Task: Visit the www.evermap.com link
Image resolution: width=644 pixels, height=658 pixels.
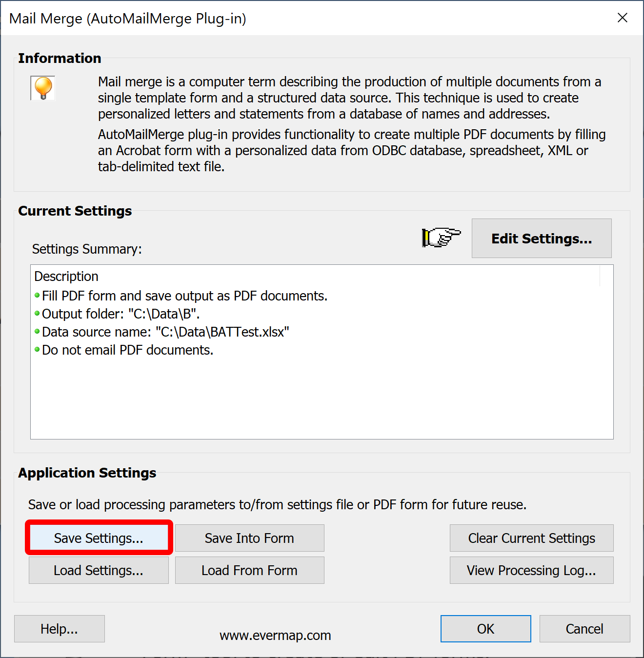Action: coord(275,635)
